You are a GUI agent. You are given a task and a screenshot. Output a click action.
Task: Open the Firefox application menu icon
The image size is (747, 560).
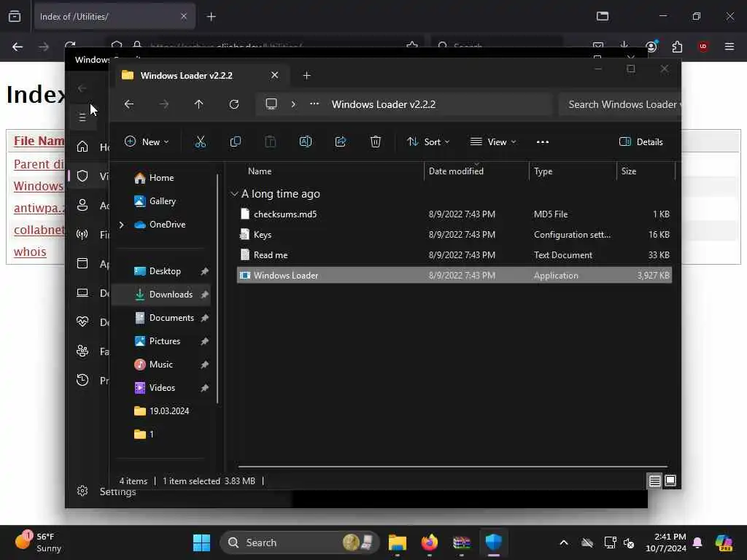tap(729, 47)
